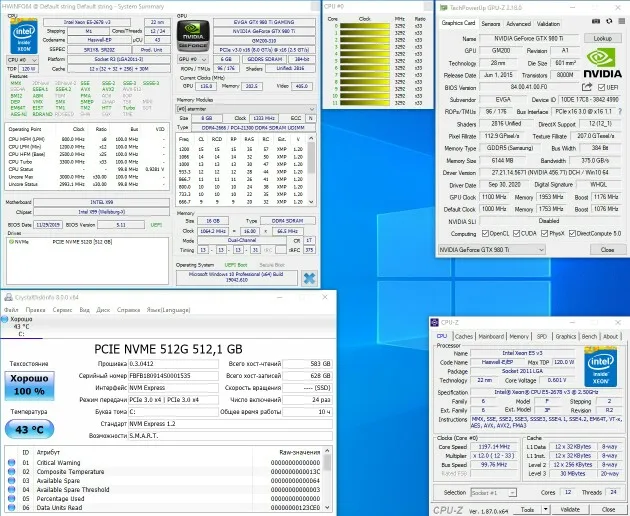Viewport: 630px width, 516px height.
Task: Click blue status icon for Available Spare Threshold
Action: pyautogui.click(x=12, y=489)
